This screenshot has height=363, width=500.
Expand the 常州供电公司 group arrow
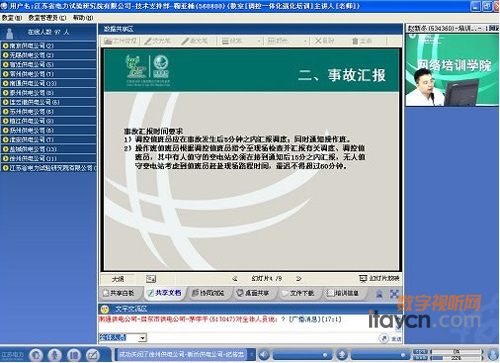[5, 74]
